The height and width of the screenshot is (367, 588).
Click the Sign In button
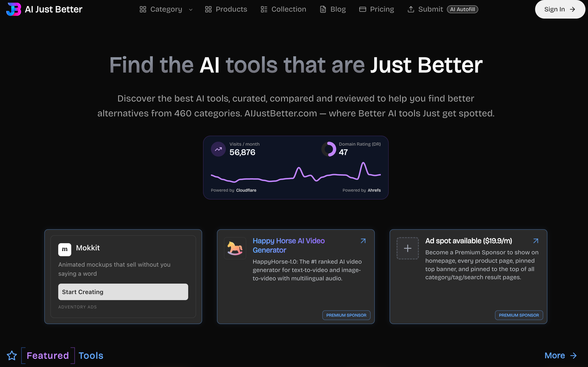pyautogui.click(x=560, y=9)
